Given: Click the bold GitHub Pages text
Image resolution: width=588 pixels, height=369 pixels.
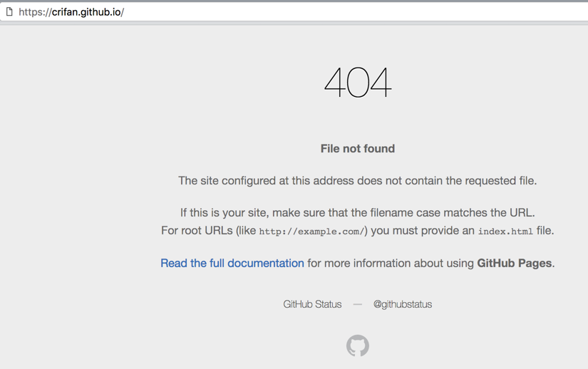Looking at the screenshot, I should [514, 263].
